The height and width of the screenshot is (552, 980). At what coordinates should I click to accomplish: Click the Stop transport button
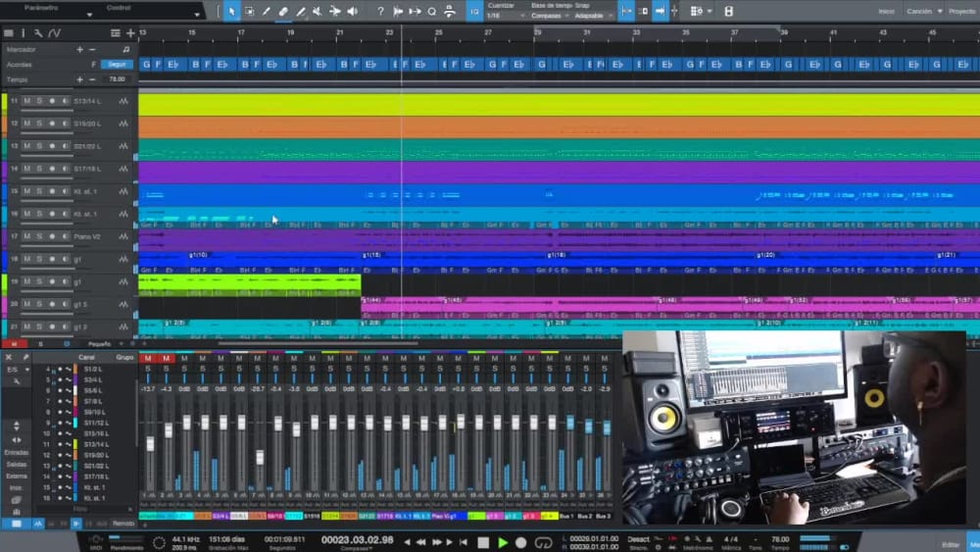pos(483,542)
